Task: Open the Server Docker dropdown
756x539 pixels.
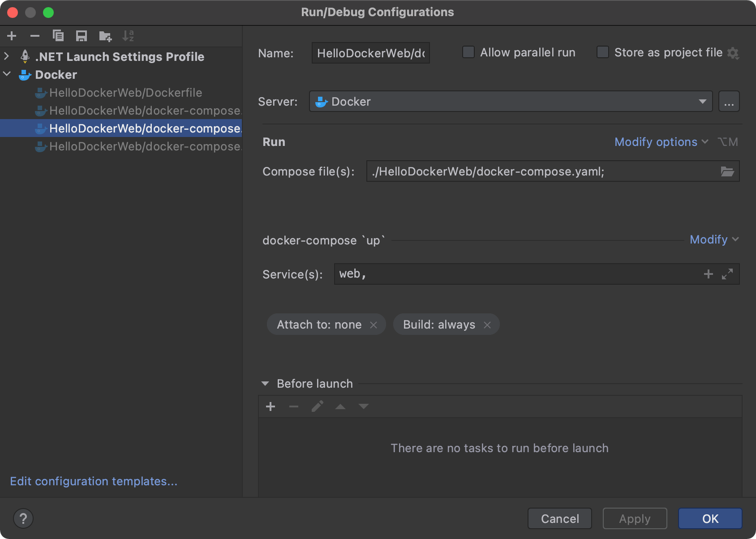Action: pos(702,102)
